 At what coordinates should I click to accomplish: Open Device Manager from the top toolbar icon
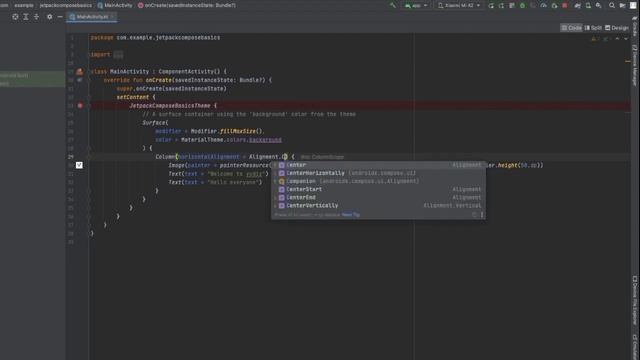pyautogui.click(x=588, y=5)
